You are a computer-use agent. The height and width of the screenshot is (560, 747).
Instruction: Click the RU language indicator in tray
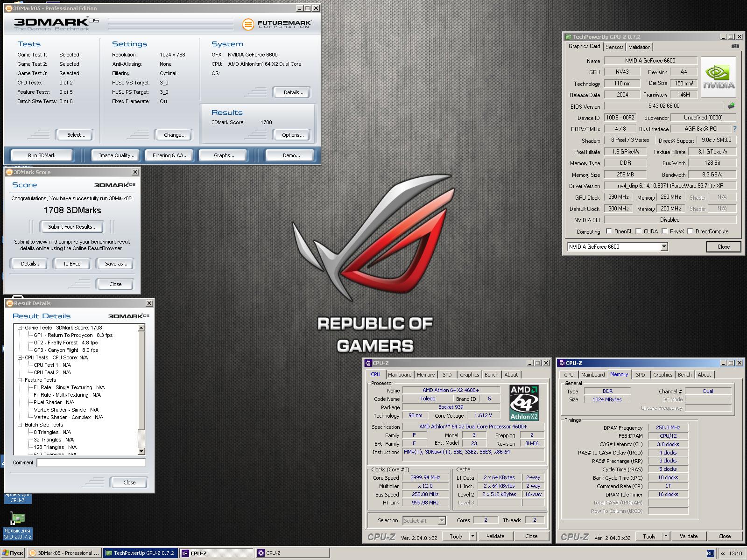(x=710, y=553)
